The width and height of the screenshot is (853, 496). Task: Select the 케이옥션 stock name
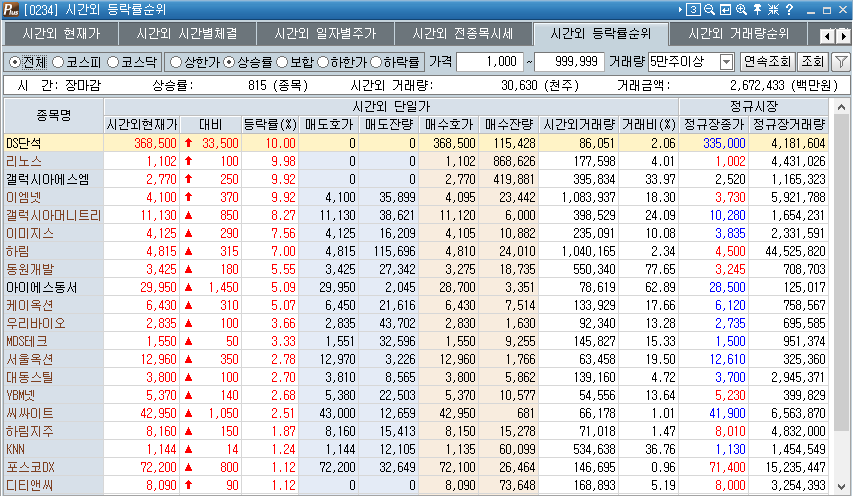tap(30, 305)
